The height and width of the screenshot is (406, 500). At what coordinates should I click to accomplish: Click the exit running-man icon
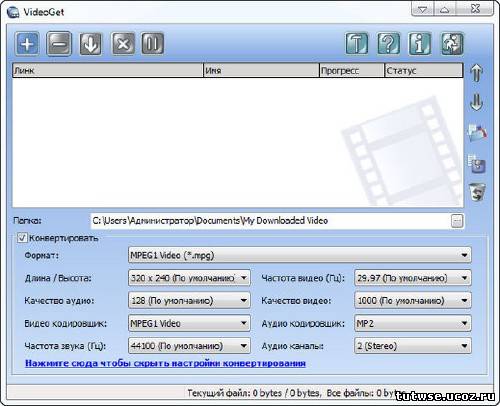[452, 43]
